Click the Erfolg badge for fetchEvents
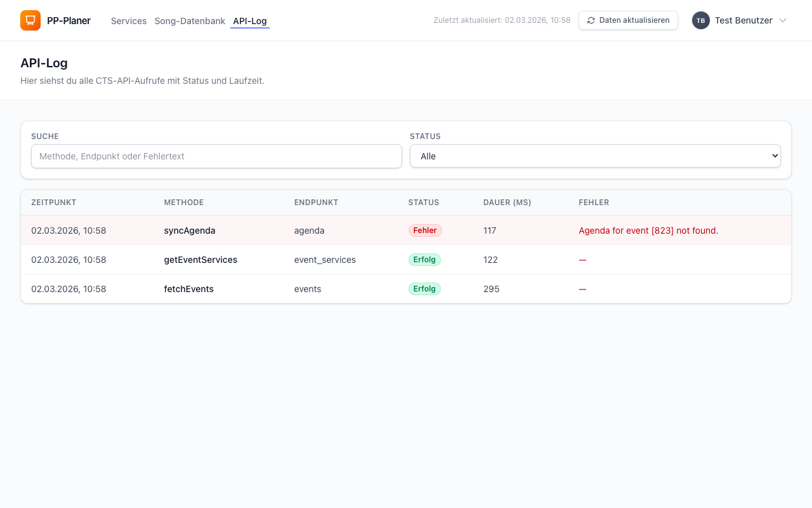The image size is (812, 508). coord(424,289)
